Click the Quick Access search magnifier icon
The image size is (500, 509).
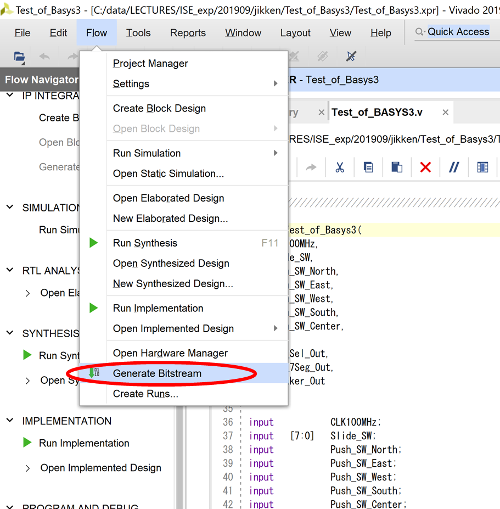click(419, 32)
